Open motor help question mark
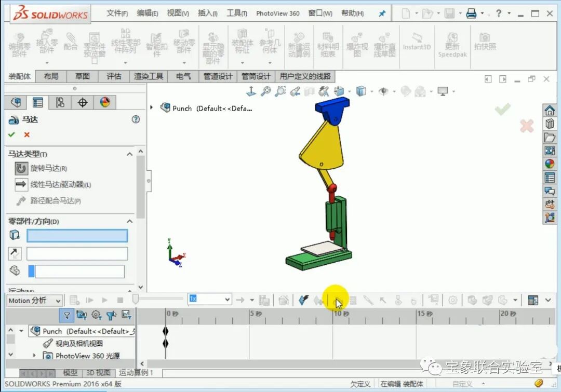Image resolution: width=561 pixels, height=392 pixels. click(136, 119)
